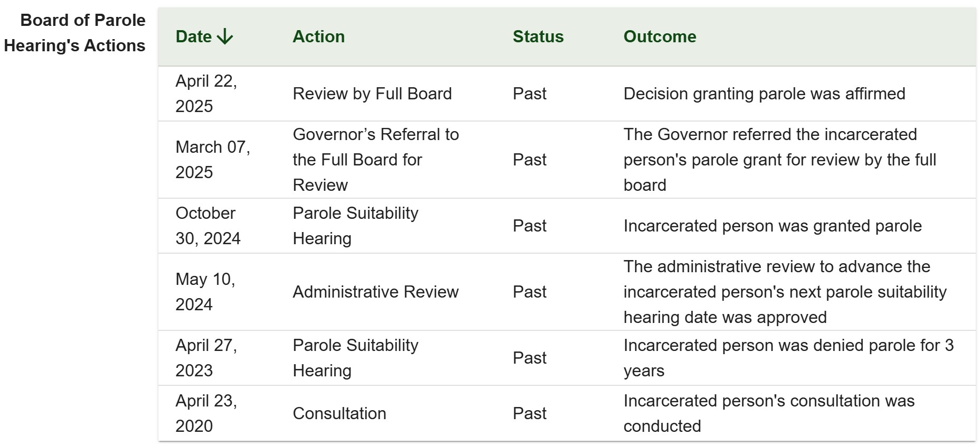Click Board of Parole Hearing's Actions heading
Image resolution: width=980 pixels, height=444 pixels.
[75, 33]
